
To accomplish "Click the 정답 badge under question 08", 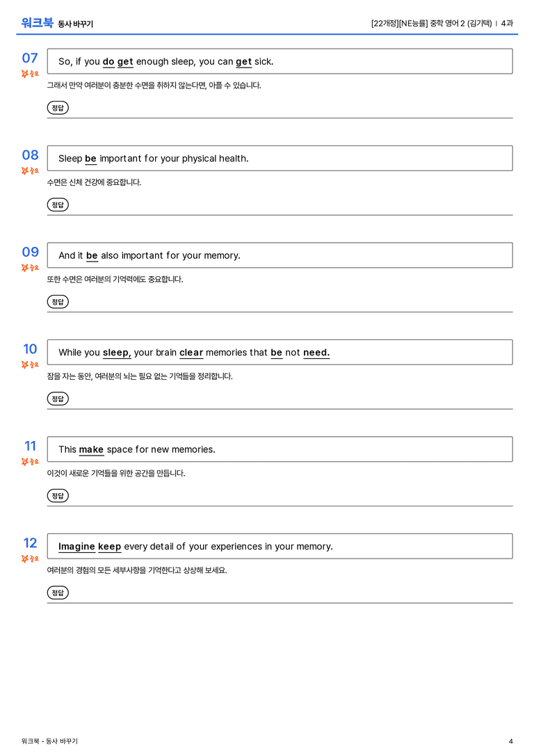I will 58,205.
